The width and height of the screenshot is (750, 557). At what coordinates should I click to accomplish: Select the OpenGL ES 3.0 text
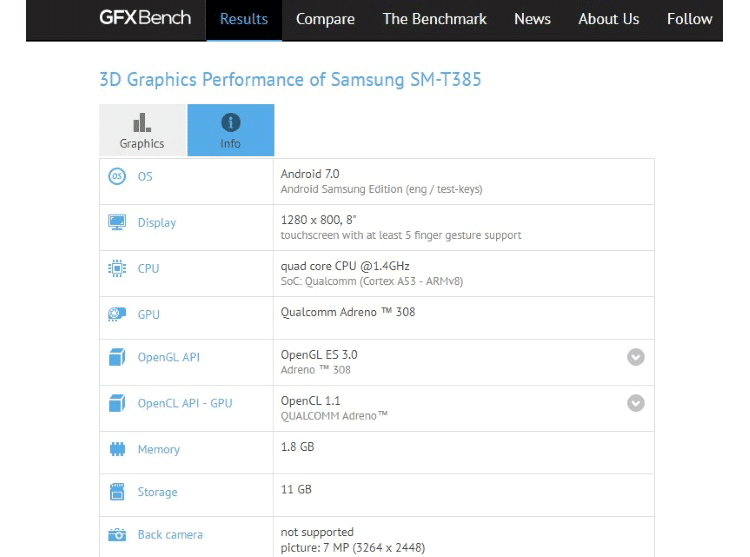319,355
